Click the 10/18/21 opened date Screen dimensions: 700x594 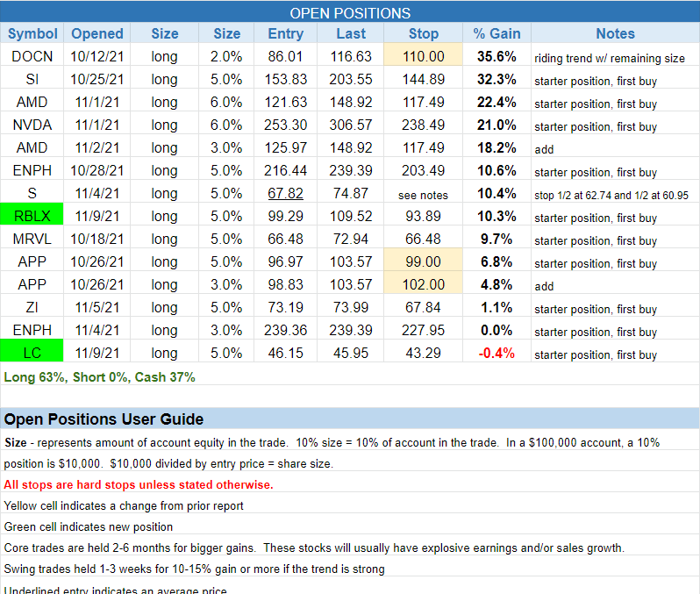point(96,239)
